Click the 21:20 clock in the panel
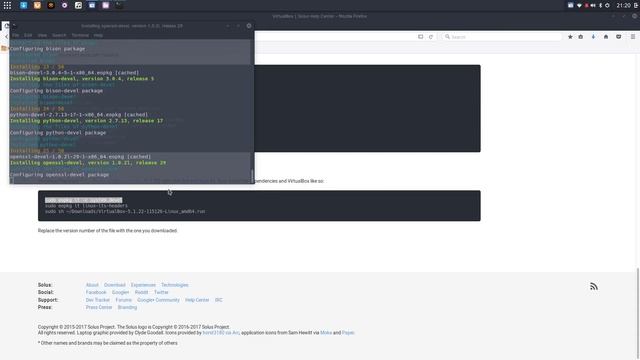640x360 pixels. (623, 5)
